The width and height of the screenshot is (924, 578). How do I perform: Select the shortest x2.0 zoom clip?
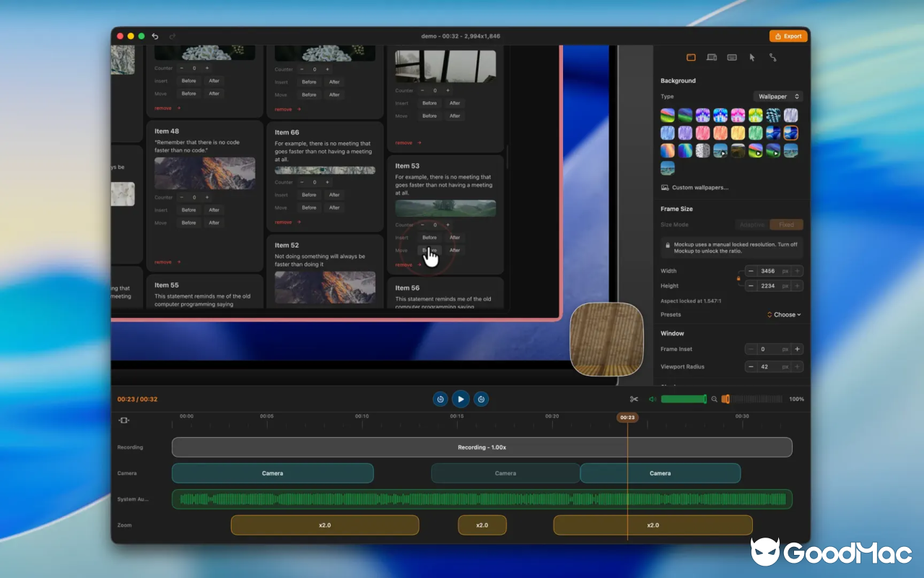[x=482, y=525]
